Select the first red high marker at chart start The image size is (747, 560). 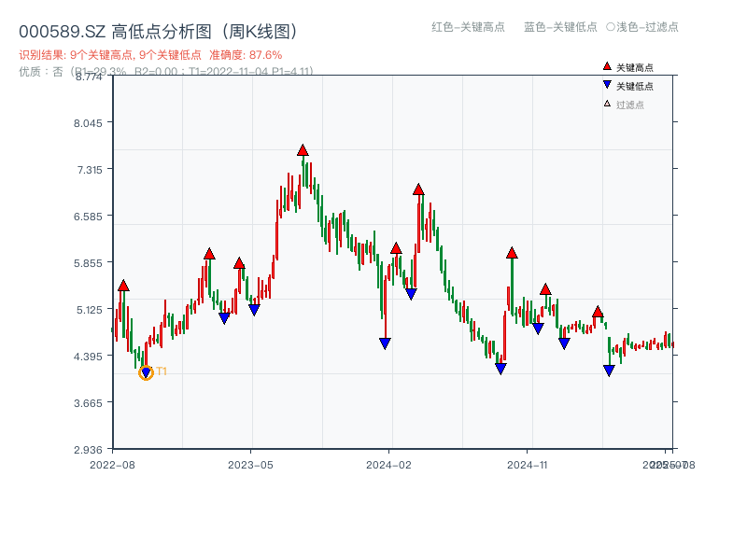123,286
